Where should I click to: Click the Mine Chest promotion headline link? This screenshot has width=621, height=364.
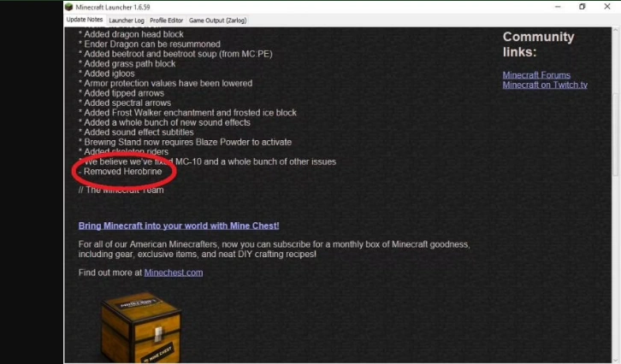point(179,226)
